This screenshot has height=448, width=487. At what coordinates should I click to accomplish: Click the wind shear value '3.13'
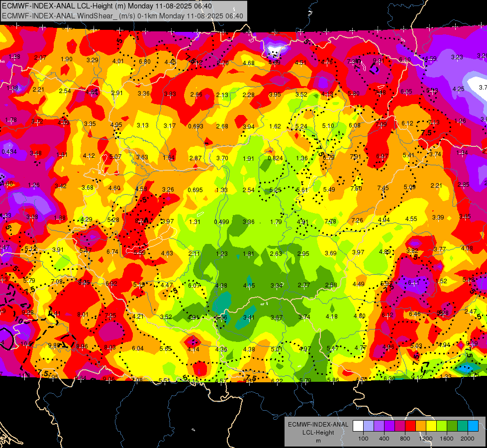(x=143, y=125)
